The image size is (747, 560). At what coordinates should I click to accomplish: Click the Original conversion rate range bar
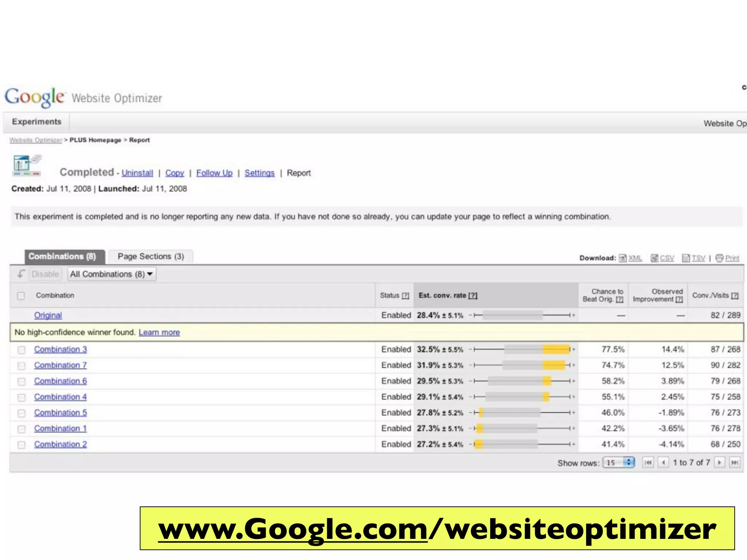[x=522, y=315]
